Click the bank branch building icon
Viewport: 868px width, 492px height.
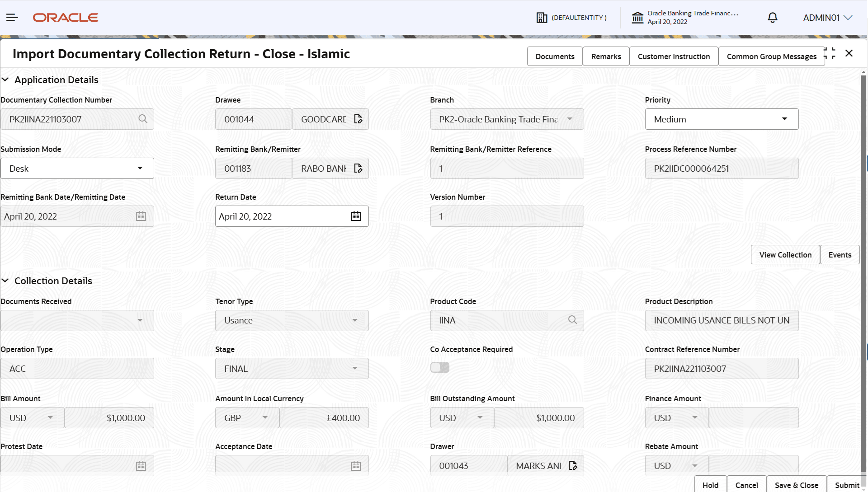[637, 18]
